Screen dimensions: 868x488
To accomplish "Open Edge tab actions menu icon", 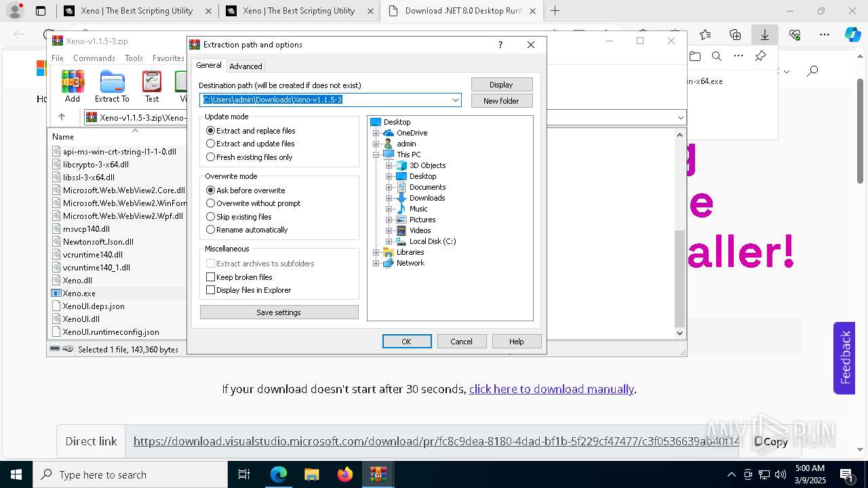I will 41,11.
